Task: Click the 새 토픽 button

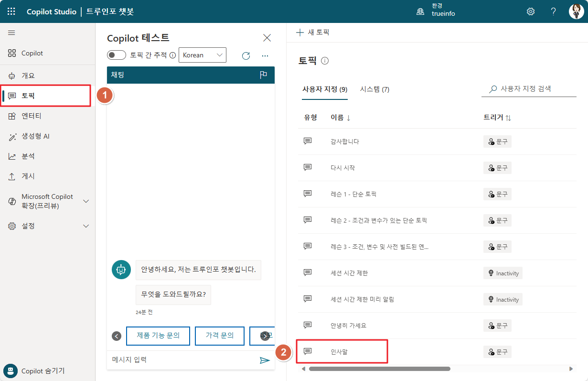Action: point(312,33)
